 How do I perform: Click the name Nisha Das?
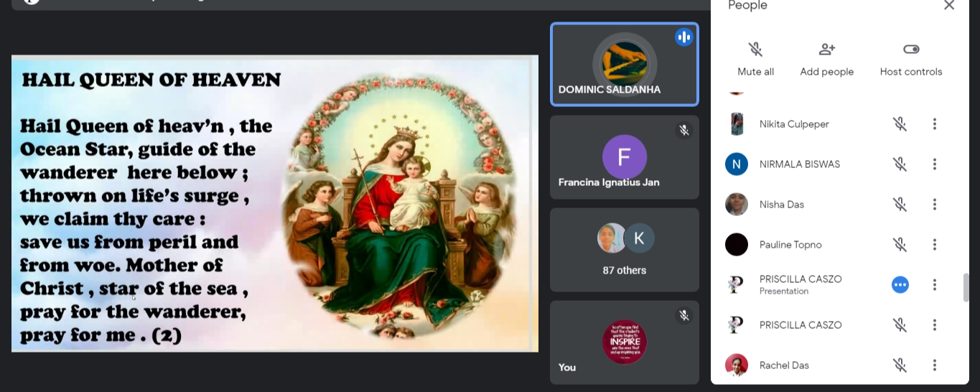pos(782,205)
